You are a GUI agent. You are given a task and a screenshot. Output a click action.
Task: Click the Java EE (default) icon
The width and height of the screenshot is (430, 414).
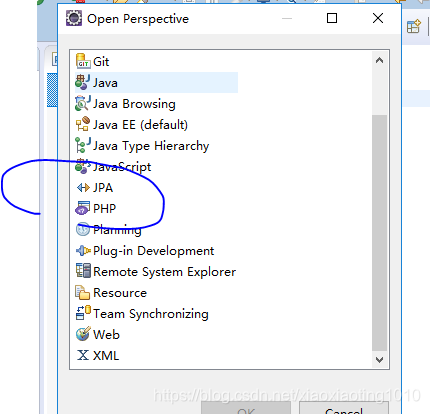coord(83,124)
